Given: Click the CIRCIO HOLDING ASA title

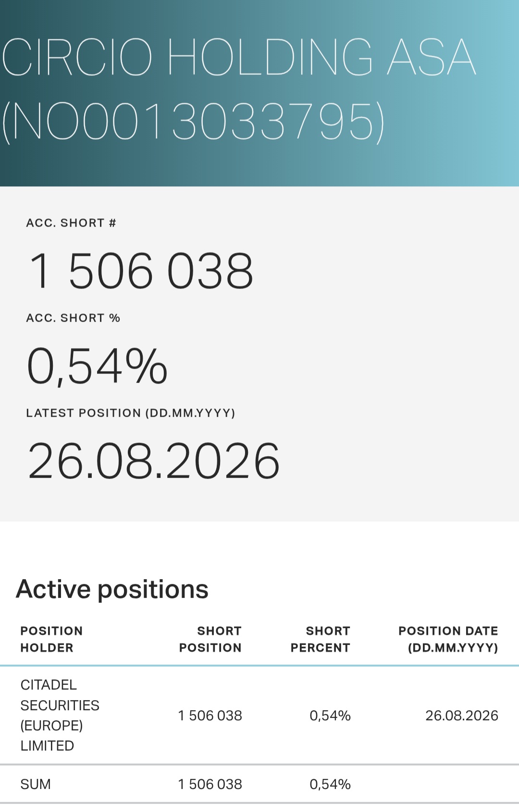Looking at the screenshot, I should [239, 57].
